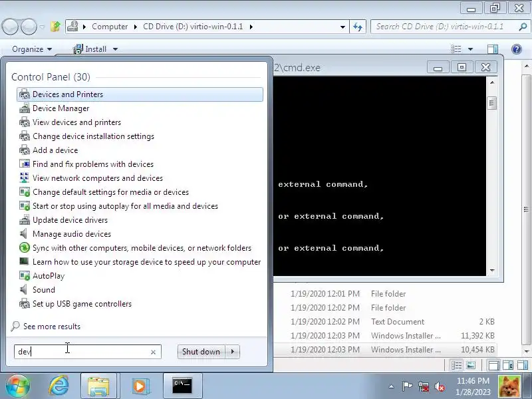Screen dimensions: 532x399
Task: Open Device Manager from search results
Action: (x=61, y=108)
